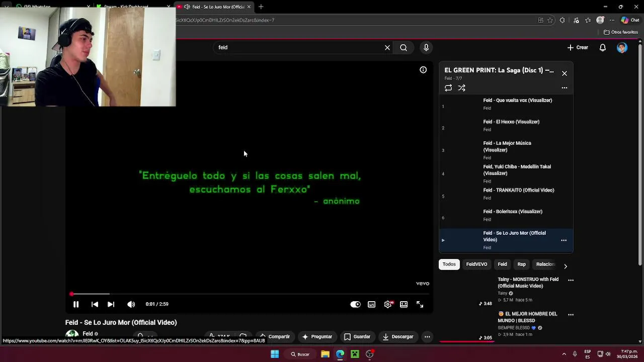
Task: Open a new browser tab
Action: coord(261,7)
